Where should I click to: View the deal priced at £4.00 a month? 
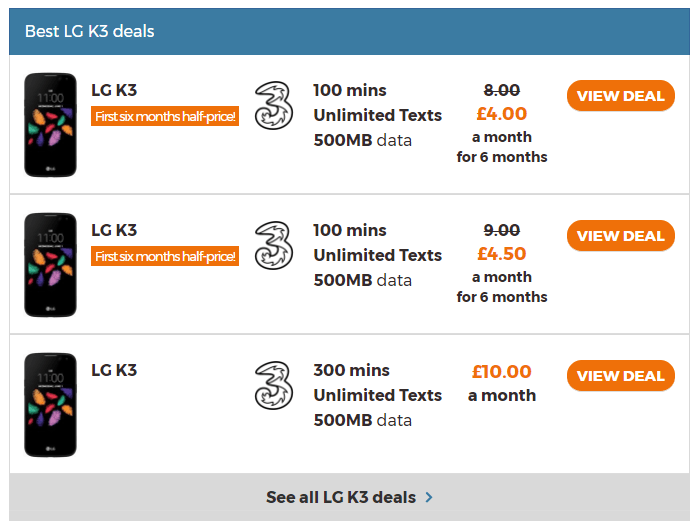tap(621, 96)
